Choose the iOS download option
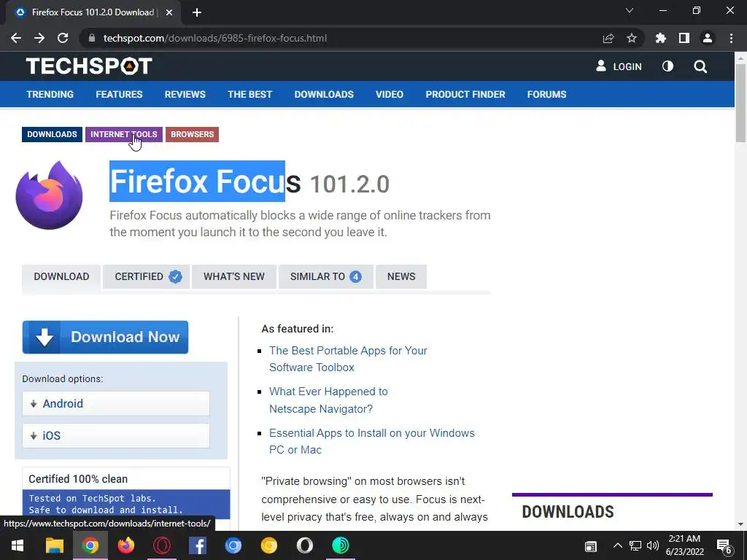Viewport: 747px width, 560px height. click(116, 436)
